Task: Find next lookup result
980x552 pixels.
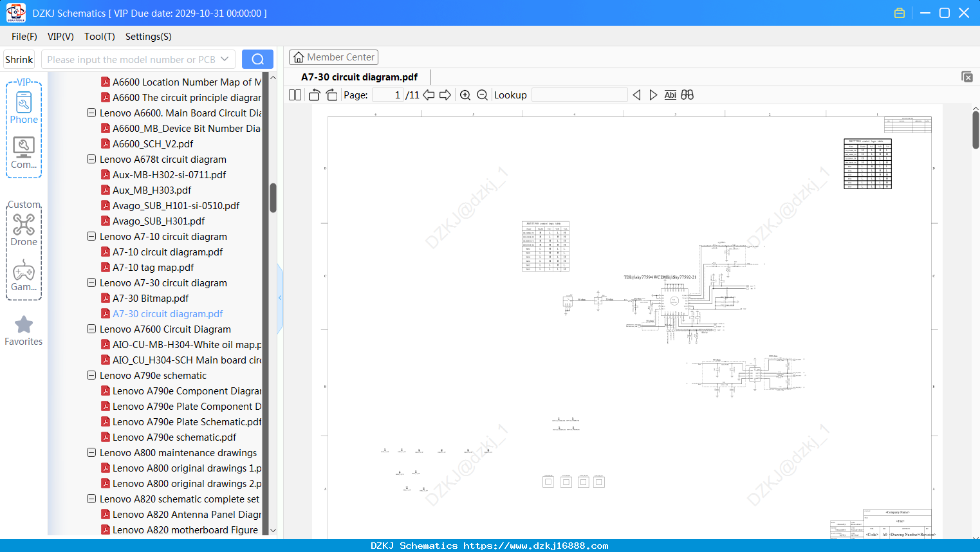Action: (x=653, y=95)
